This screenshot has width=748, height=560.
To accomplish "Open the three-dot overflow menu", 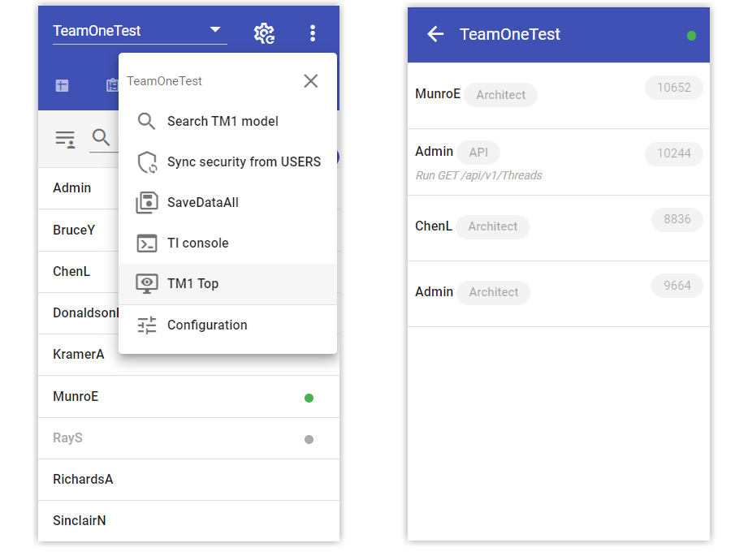I will click(x=313, y=33).
